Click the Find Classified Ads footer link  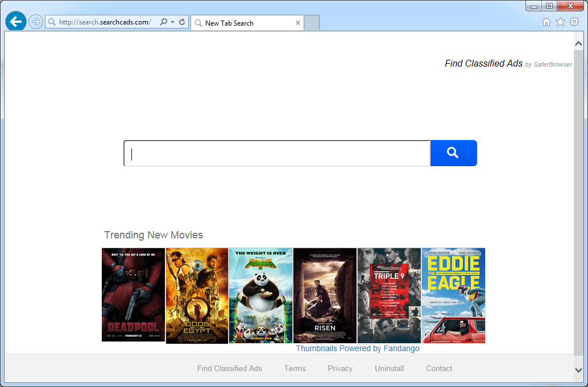click(x=230, y=369)
